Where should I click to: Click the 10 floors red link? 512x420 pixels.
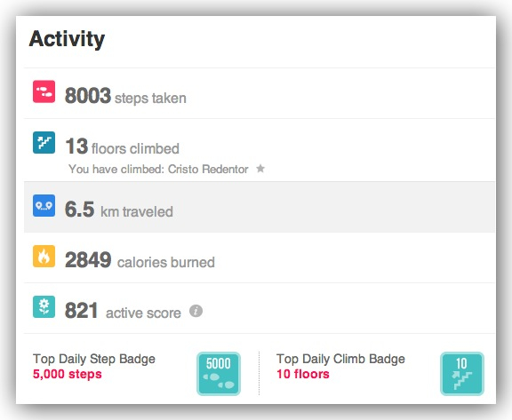303,374
